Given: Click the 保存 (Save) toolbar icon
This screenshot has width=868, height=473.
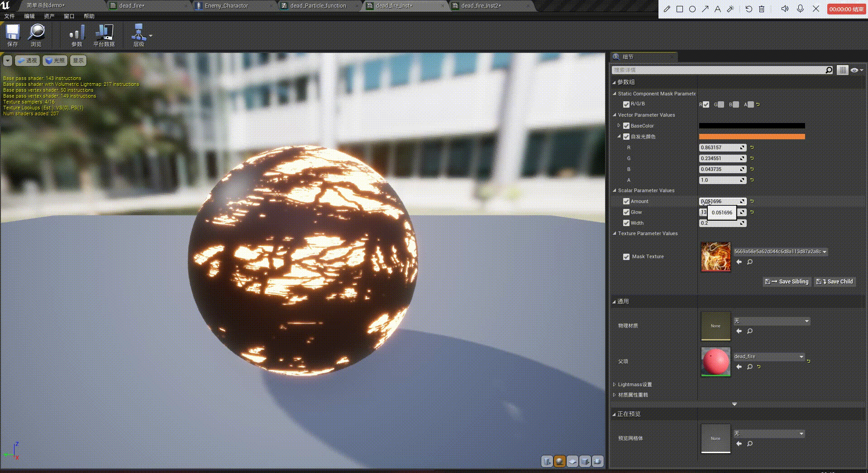Looking at the screenshot, I should coord(13,35).
